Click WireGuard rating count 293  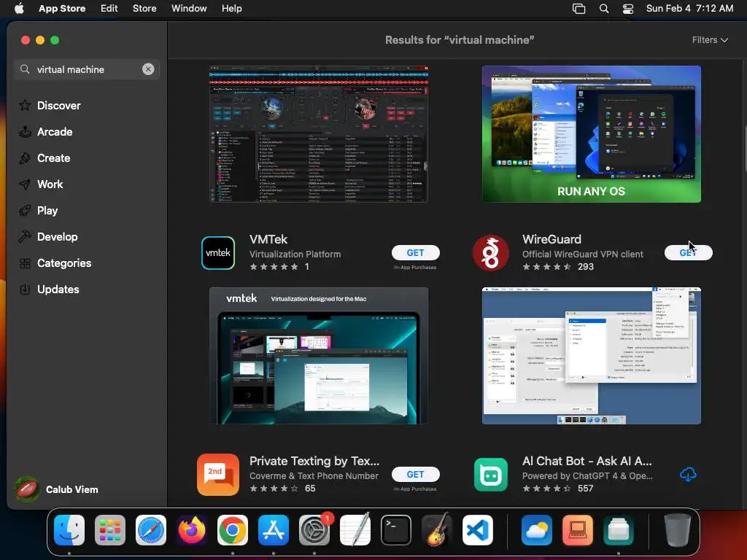point(586,267)
